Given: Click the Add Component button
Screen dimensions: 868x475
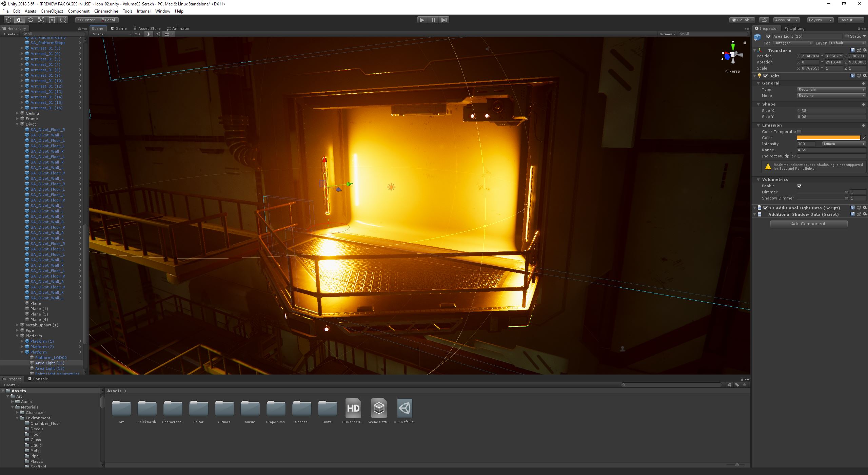Looking at the screenshot, I should [808, 224].
